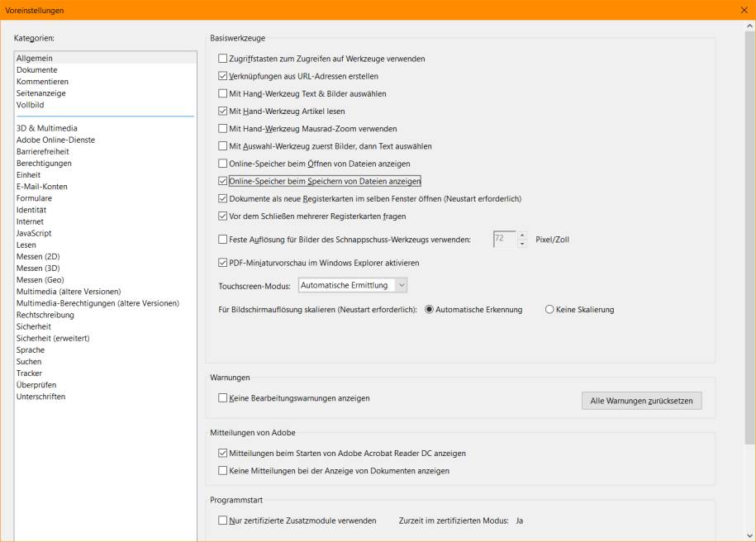Click the "Alle Warnungen zurücksetzen" button
The height and width of the screenshot is (542, 756).
(x=641, y=400)
